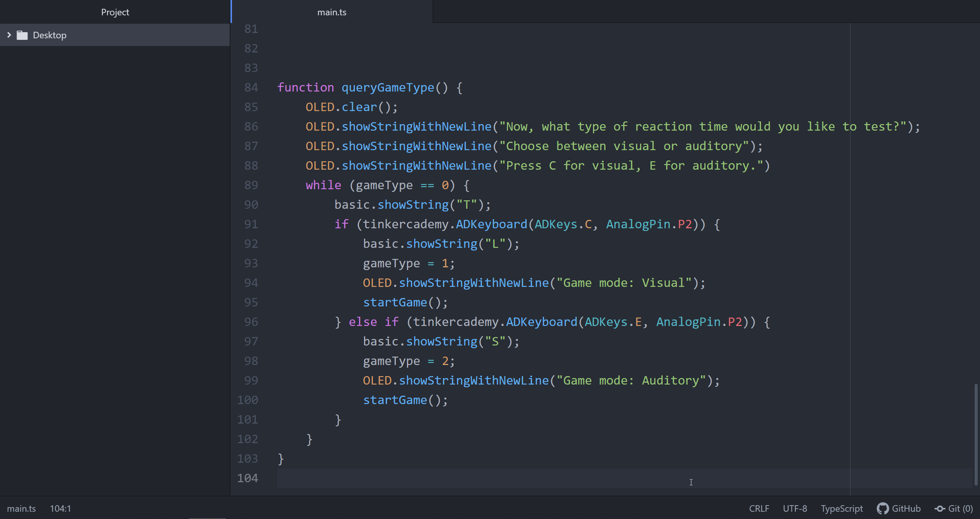Click line number 84 in the gutter
The image size is (980, 519).
tap(251, 87)
